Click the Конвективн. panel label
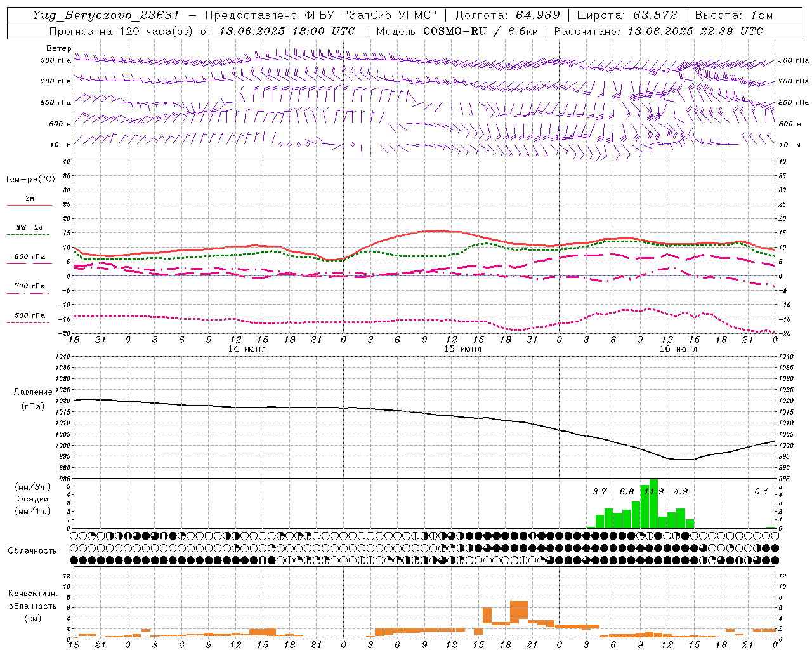Image resolution: width=812 pixels, height=650 pixels. (32, 594)
